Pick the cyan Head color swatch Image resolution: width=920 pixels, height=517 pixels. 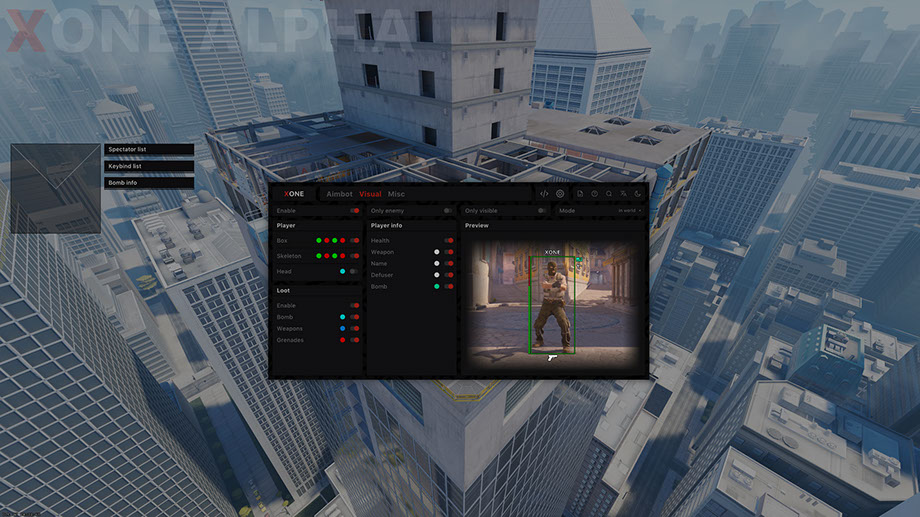[x=342, y=271]
